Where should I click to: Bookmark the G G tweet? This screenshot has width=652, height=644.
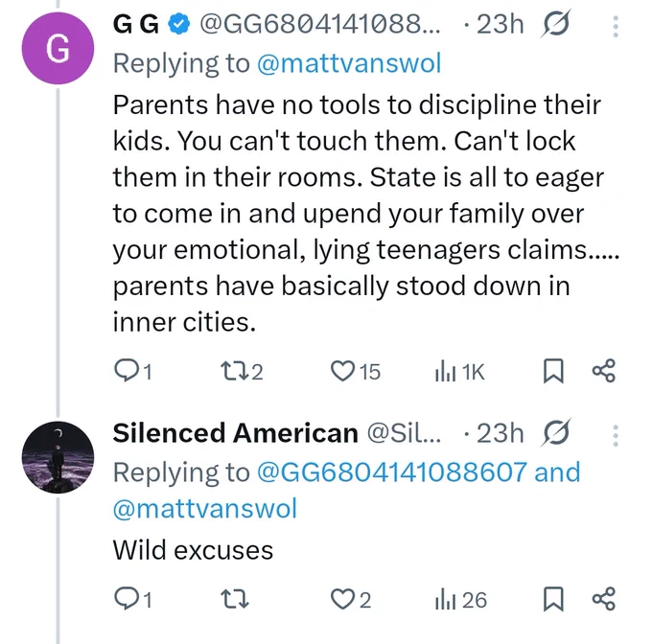[553, 371]
